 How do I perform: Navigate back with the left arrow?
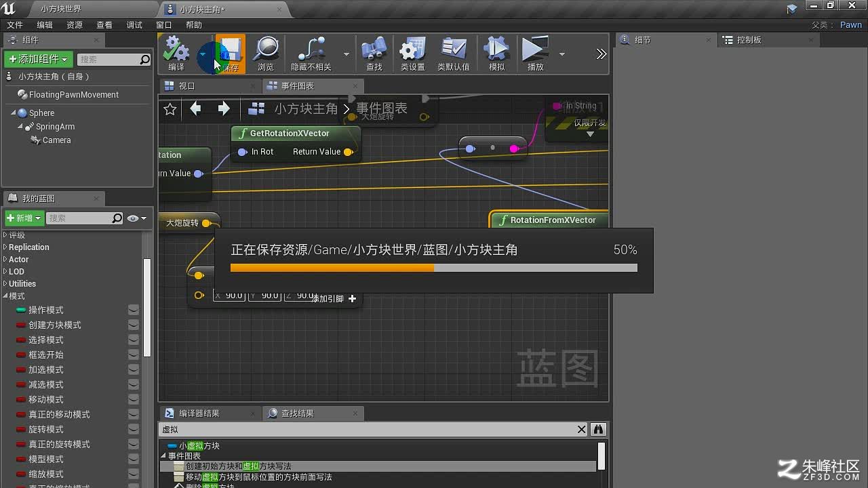click(x=196, y=108)
